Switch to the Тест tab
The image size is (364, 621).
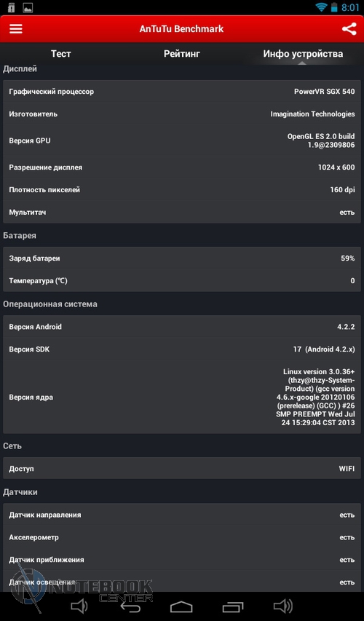(x=60, y=53)
